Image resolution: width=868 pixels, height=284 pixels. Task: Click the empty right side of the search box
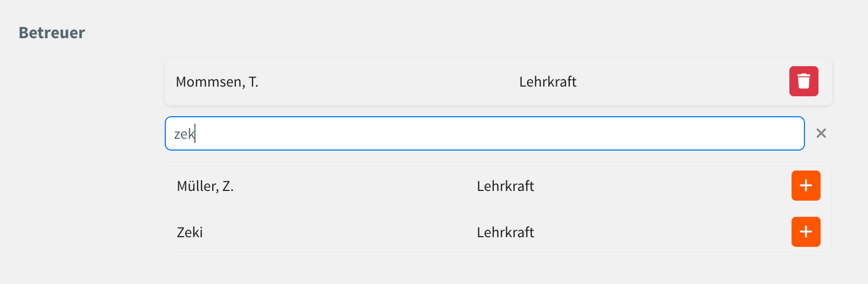(700, 133)
